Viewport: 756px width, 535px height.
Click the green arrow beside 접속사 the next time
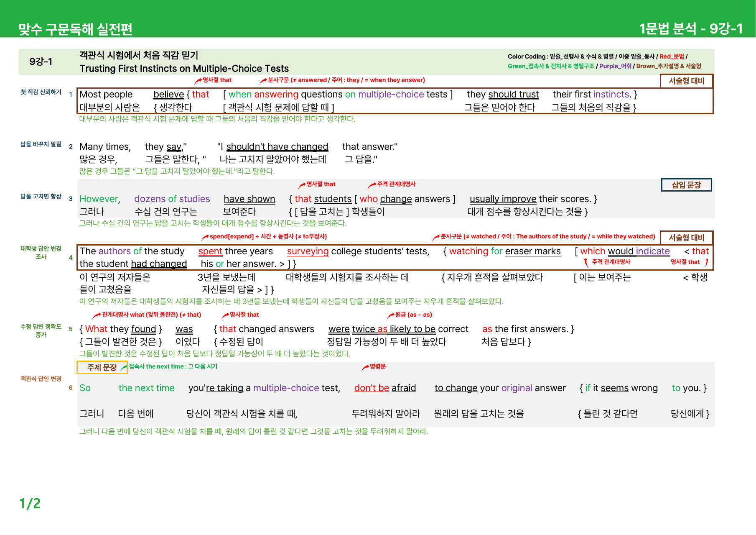[x=124, y=367]
